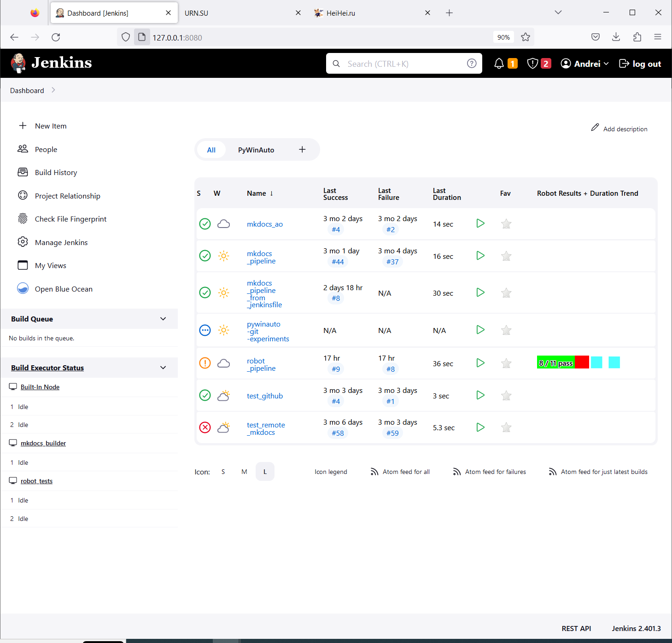Click the cloudy weather icon for mkdocs_ao

(223, 224)
